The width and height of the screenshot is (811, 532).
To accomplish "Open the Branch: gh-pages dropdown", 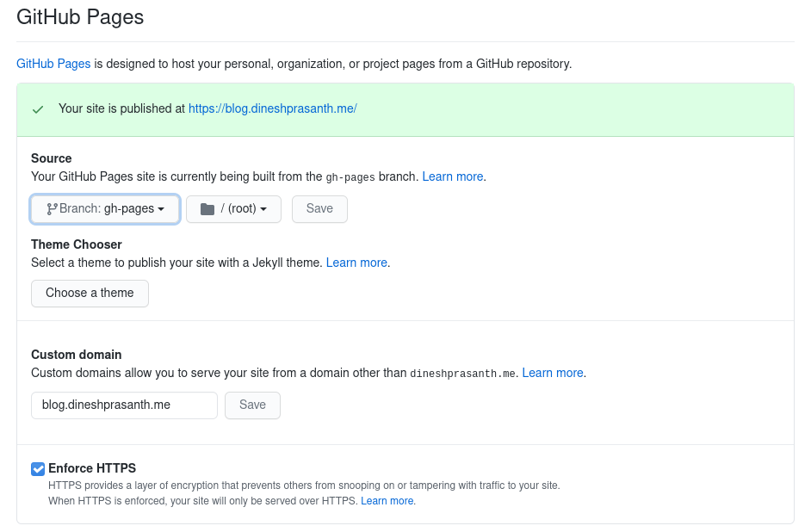I will point(105,208).
